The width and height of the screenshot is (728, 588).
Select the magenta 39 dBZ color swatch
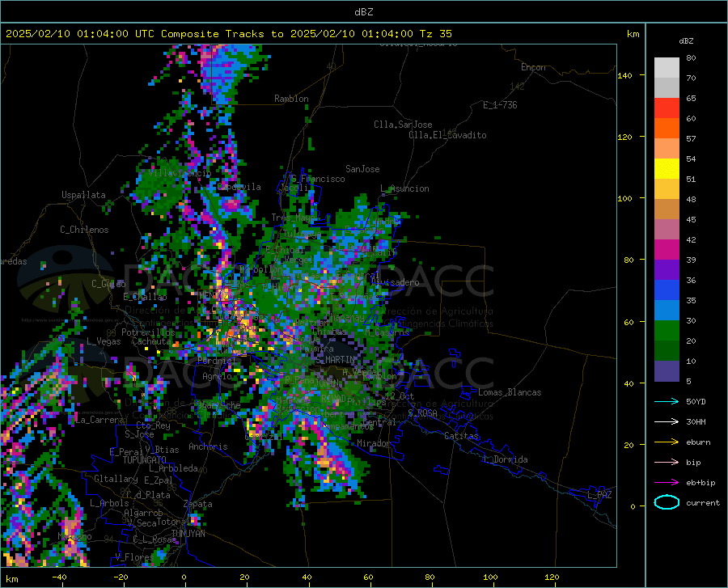coord(667,250)
